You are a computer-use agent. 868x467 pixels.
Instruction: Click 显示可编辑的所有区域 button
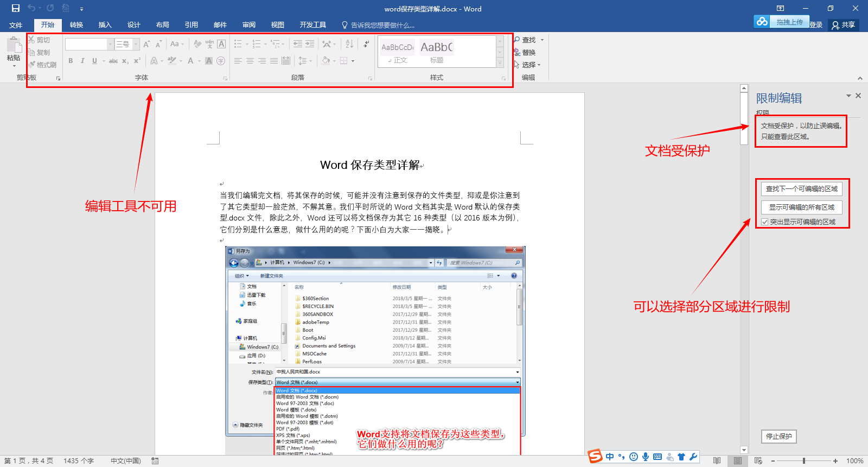801,207
